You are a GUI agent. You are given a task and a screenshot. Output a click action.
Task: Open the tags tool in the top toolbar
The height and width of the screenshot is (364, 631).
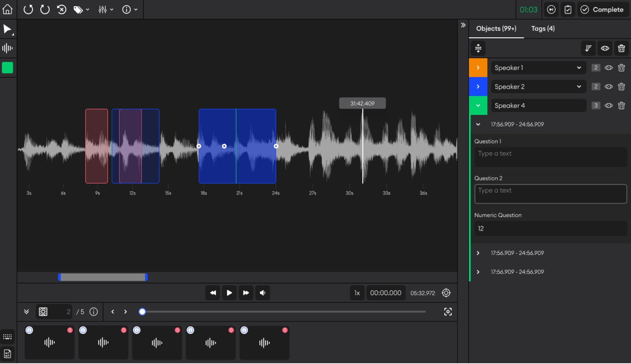tap(79, 10)
